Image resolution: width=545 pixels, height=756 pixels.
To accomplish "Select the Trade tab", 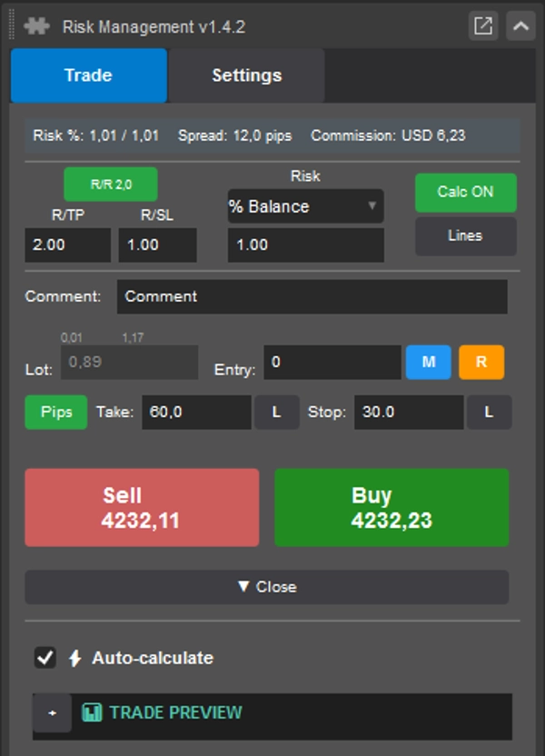I will [88, 75].
